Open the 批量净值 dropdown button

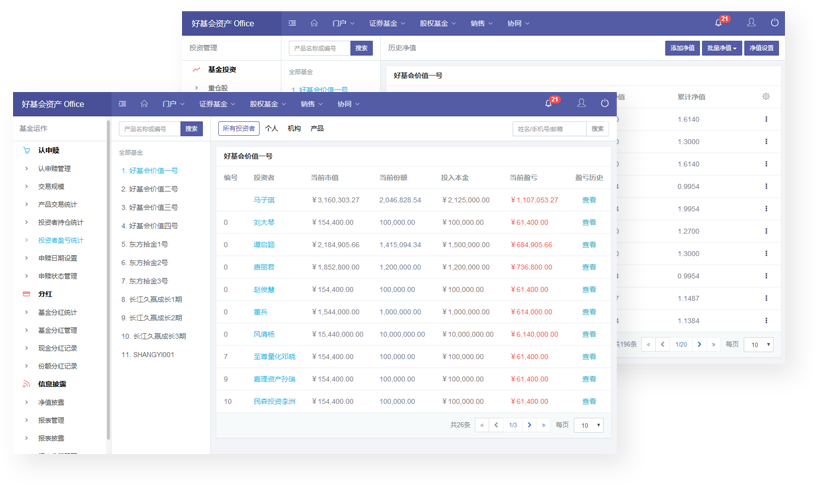(721, 48)
